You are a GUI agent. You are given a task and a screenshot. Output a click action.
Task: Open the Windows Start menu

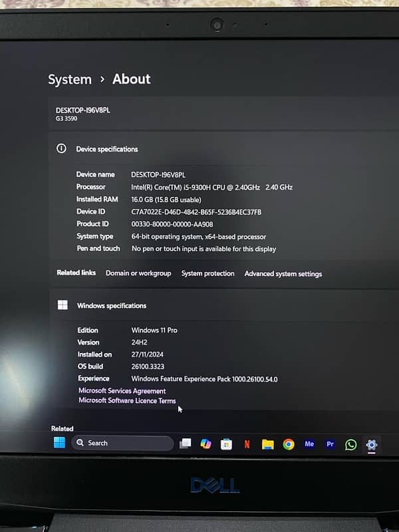click(59, 443)
